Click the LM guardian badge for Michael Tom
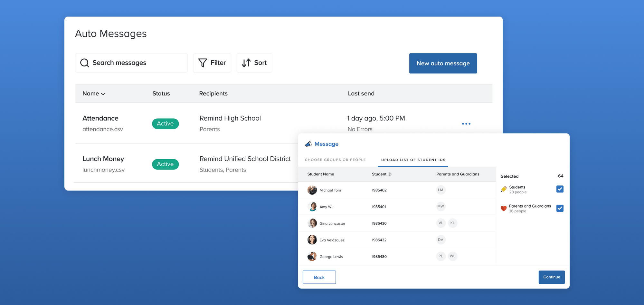The height and width of the screenshot is (305, 644). pos(440,190)
